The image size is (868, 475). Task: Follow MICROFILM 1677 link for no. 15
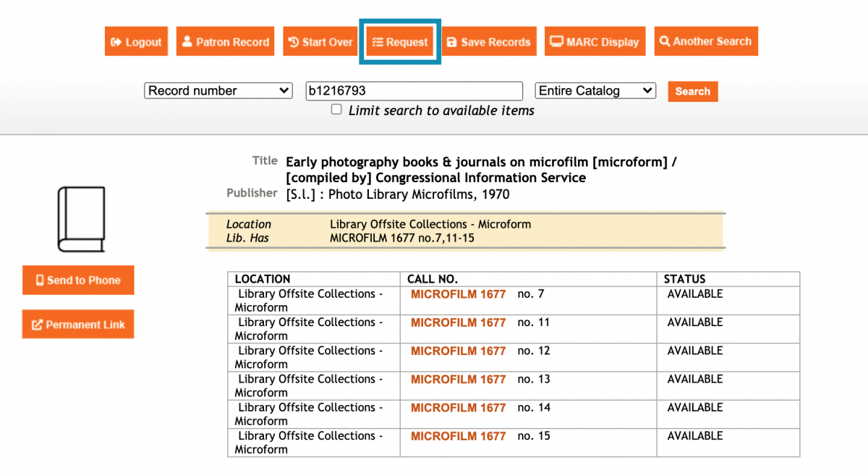[x=458, y=436]
